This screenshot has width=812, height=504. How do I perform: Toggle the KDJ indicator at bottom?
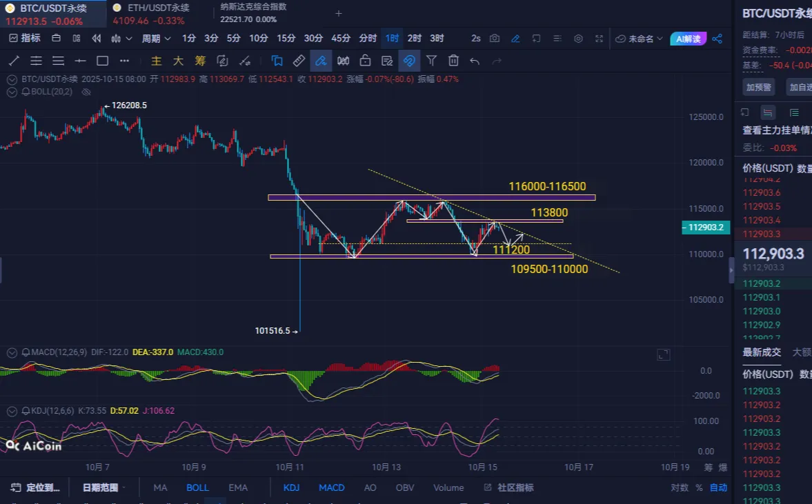tap(291, 487)
